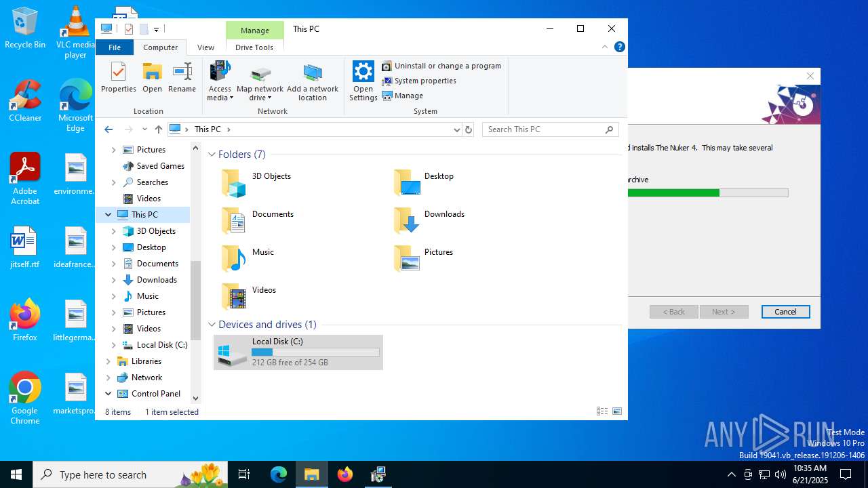The height and width of the screenshot is (488, 868).
Task: Collapse the Control Panel tree node
Action: 108,394
